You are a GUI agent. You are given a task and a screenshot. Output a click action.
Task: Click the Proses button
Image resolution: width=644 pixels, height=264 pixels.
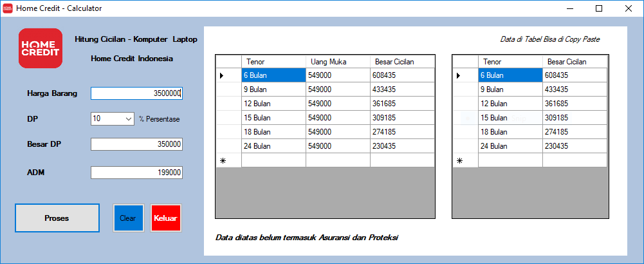tap(57, 218)
